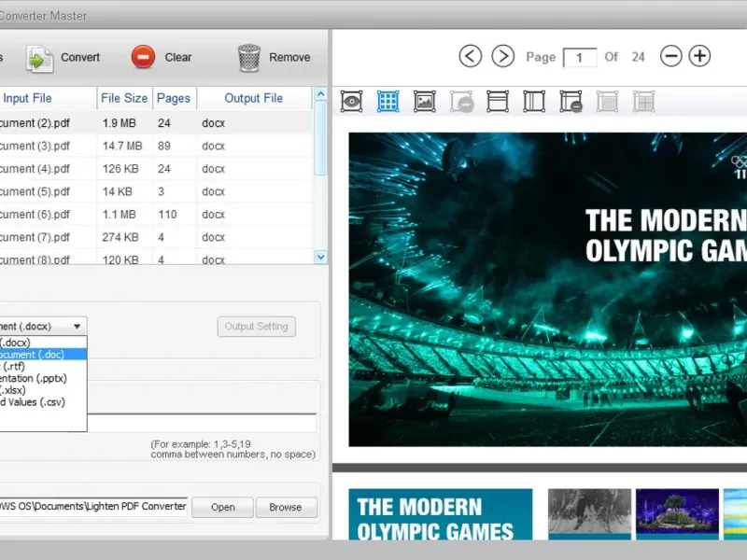Click the Remove trash can icon
This screenshot has width=747, height=560.
pyautogui.click(x=248, y=58)
